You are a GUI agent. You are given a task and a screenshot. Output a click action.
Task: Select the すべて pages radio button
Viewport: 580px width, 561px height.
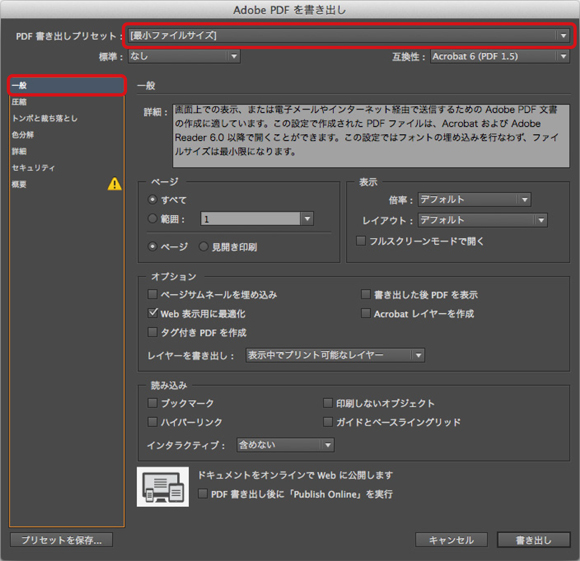pyautogui.click(x=152, y=200)
